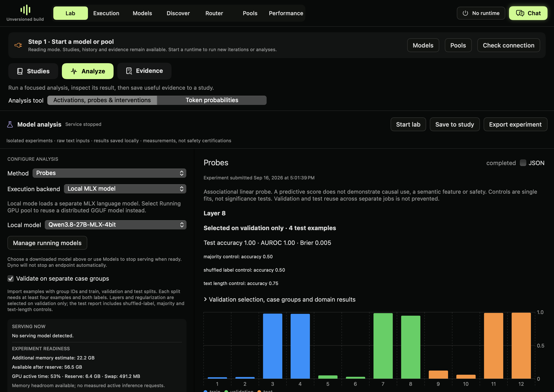Click Manage running models button
Image resolution: width=554 pixels, height=392 pixels.
pos(47,243)
